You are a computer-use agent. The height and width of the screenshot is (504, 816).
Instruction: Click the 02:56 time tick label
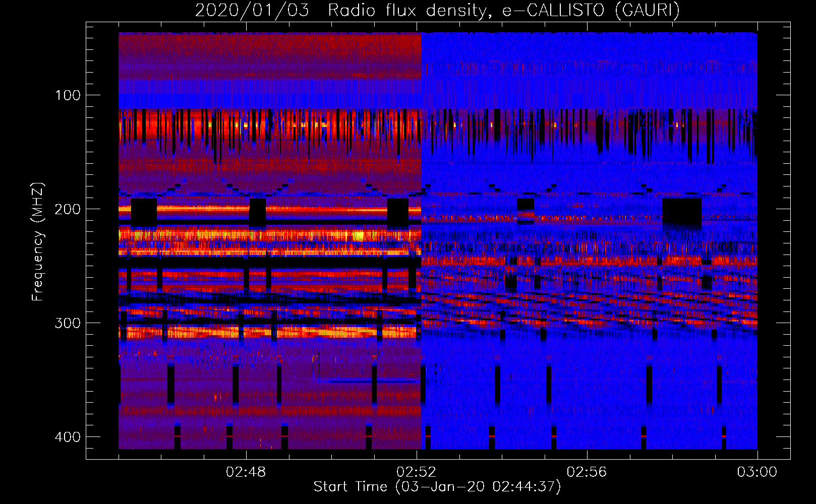click(x=587, y=472)
